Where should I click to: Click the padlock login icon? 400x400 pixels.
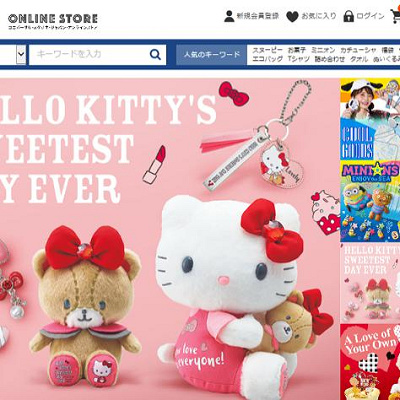click(x=348, y=16)
